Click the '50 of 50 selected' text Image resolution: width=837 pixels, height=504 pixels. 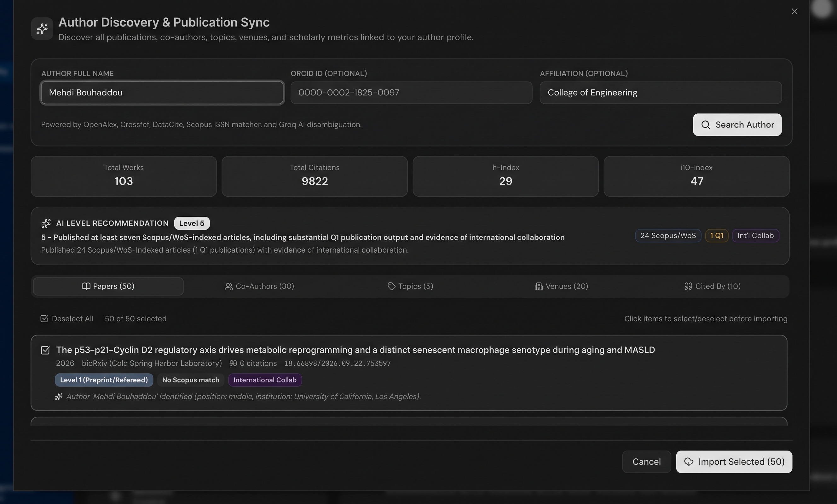point(136,318)
